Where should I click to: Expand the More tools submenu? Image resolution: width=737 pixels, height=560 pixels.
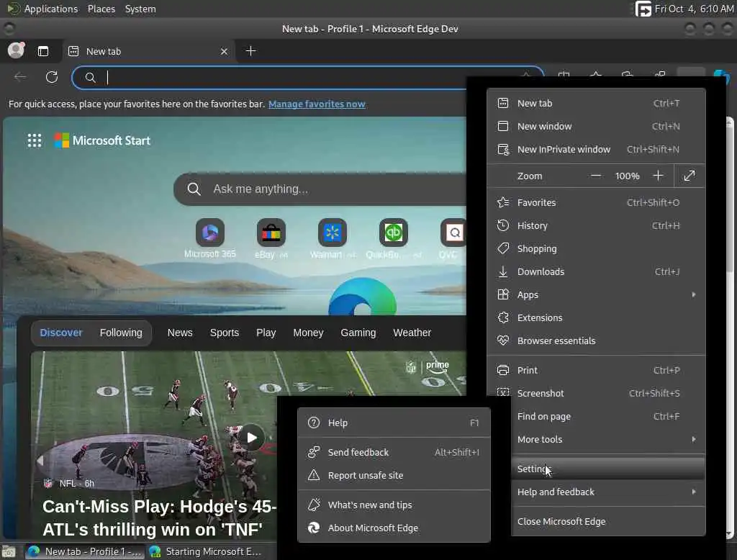pyautogui.click(x=607, y=439)
